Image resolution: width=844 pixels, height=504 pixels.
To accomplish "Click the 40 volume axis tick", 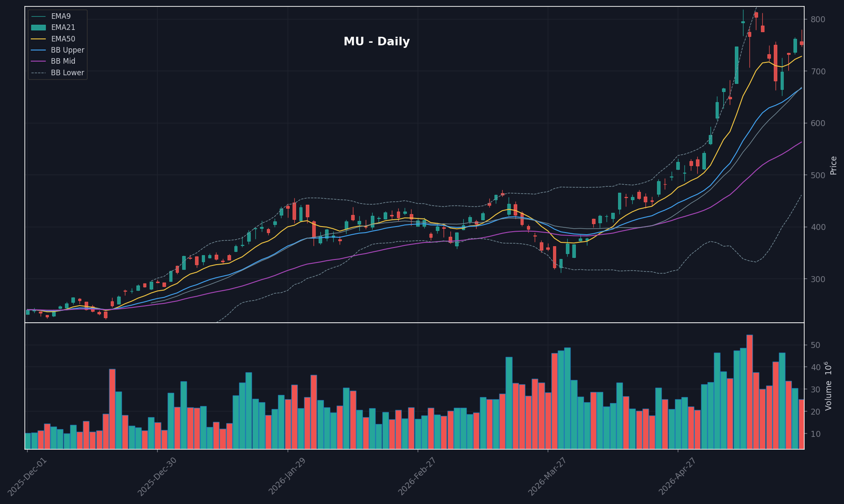I will (815, 368).
